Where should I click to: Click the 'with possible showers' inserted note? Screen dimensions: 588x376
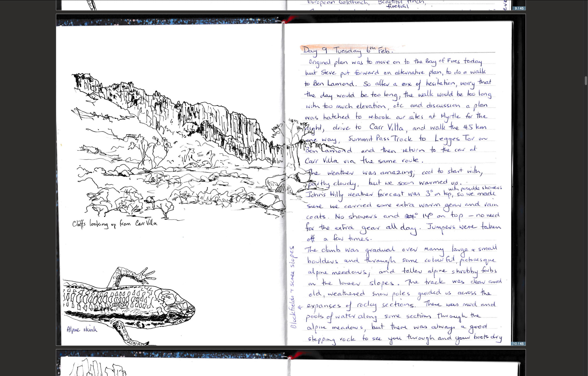(475, 188)
